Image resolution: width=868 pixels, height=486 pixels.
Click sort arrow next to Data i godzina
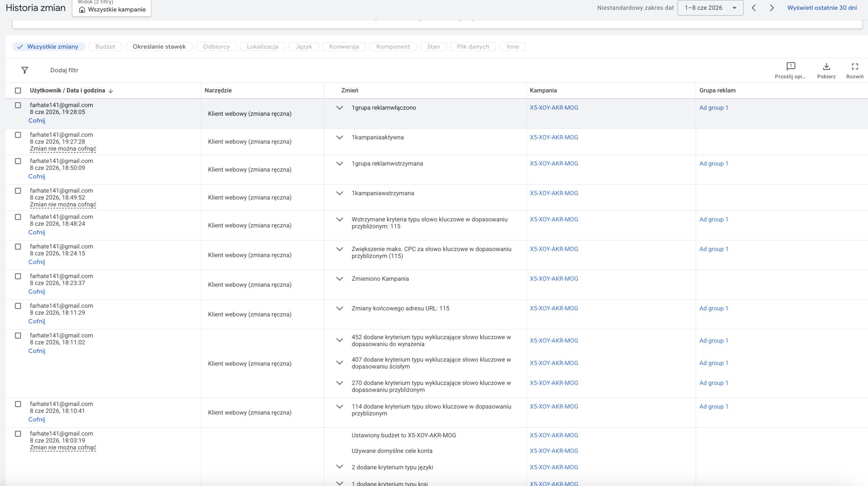coord(111,91)
